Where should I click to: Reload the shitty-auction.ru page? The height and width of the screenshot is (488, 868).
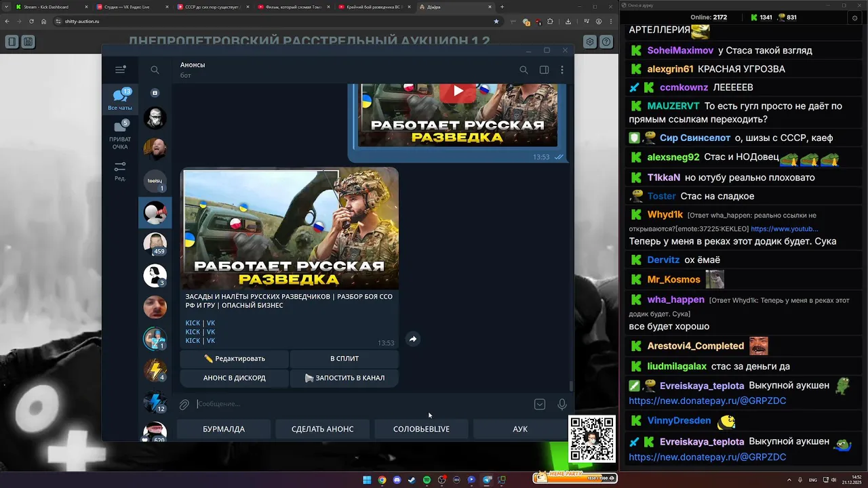pos(31,22)
